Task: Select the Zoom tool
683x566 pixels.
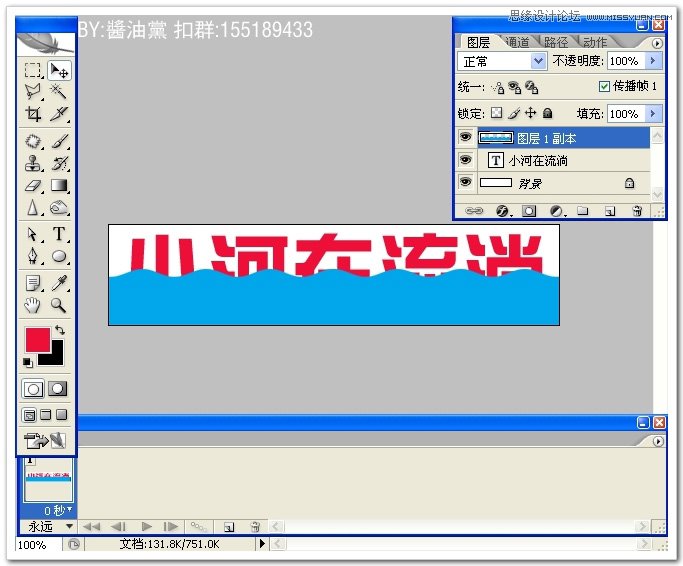Action: [x=59, y=305]
